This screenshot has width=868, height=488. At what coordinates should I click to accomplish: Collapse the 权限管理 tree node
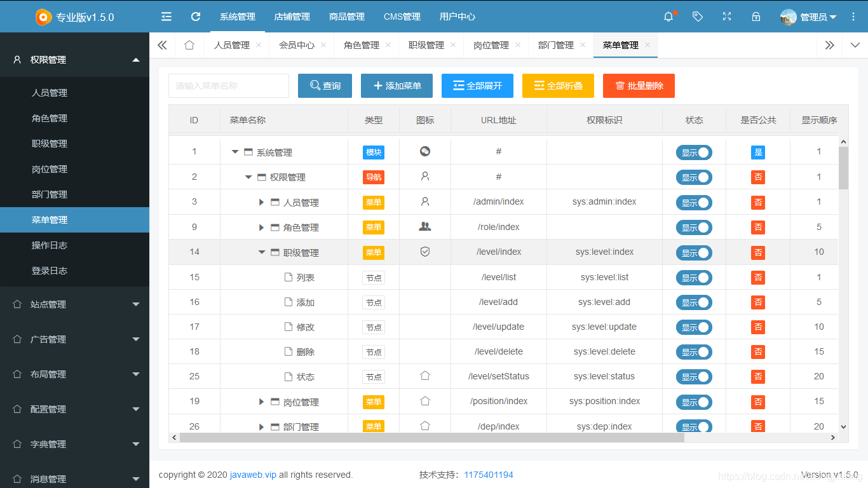coord(248,177)
